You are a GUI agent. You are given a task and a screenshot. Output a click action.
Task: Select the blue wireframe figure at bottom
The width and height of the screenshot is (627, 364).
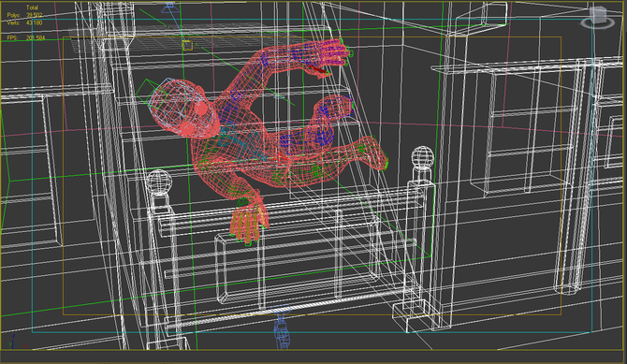pos(282,328)
